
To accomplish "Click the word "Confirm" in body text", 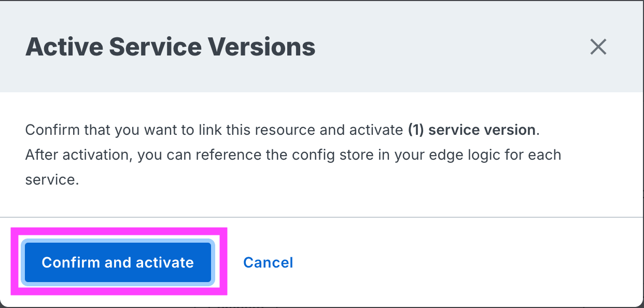I will (x=49, y=130).
